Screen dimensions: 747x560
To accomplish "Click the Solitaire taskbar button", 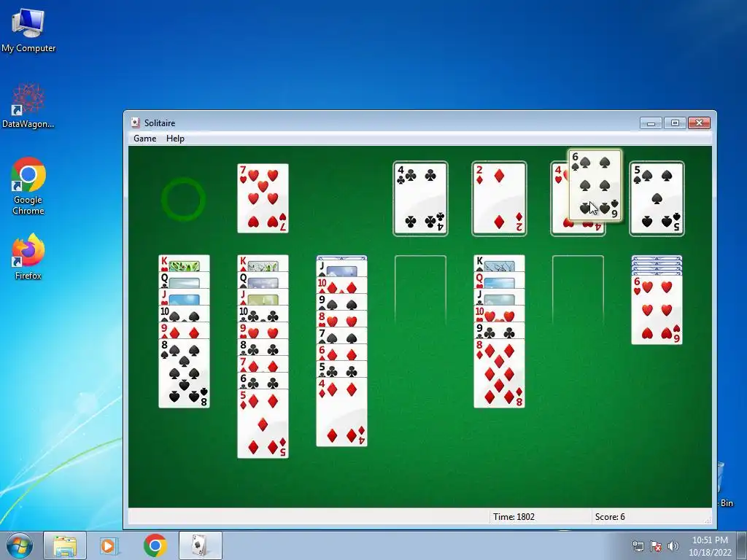I will tap(200, 545).
